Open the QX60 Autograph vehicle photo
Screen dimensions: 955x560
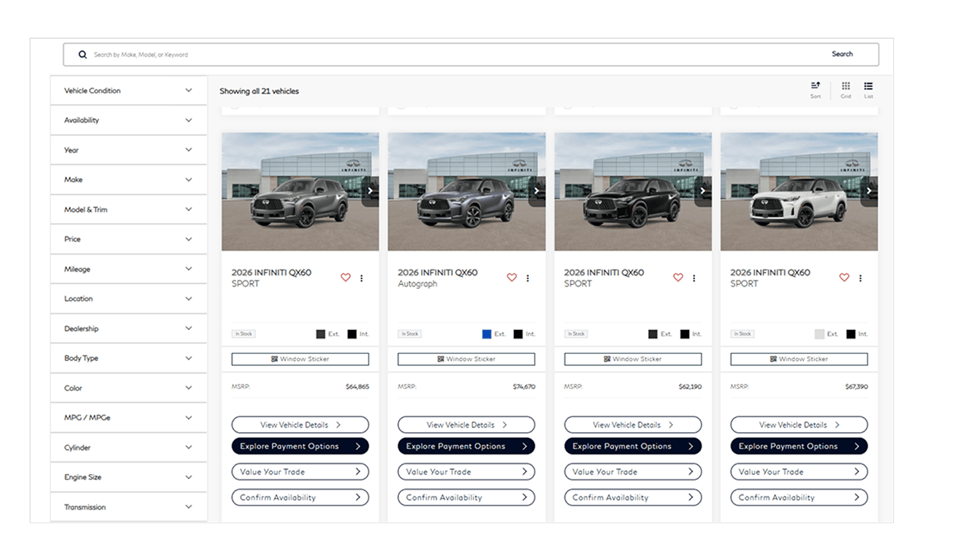[466, 192]
